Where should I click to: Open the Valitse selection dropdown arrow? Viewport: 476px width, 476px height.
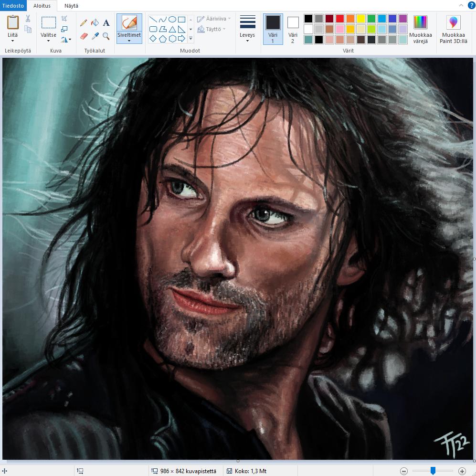(49, 41)
